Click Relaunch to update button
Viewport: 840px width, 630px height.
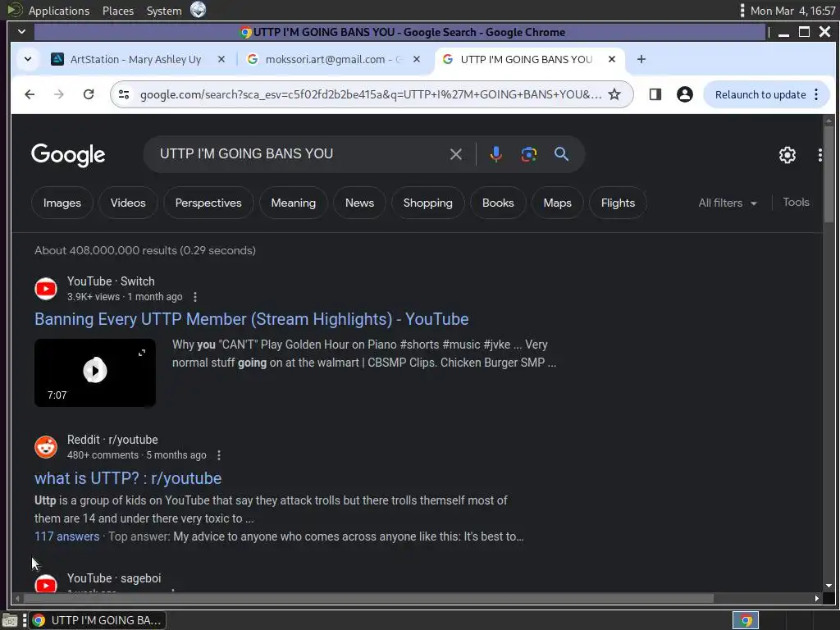(760, 94)
